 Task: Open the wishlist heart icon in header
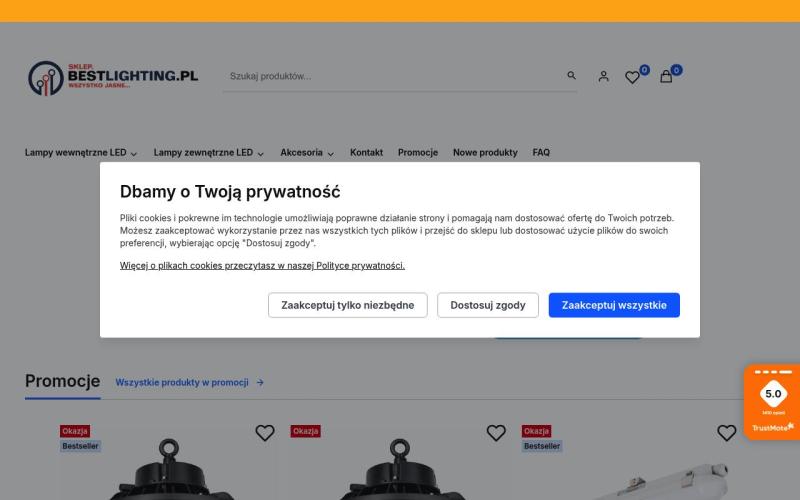pyautogui.click(x=632, y=77)
